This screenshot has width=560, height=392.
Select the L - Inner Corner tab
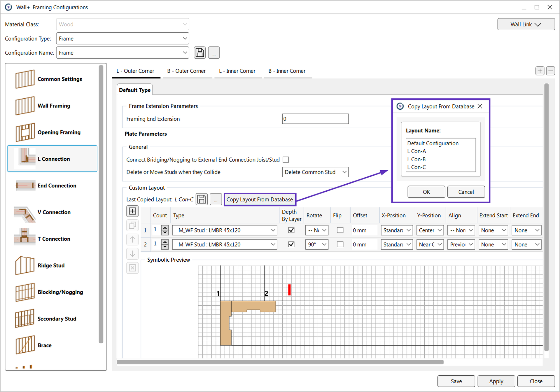(x=237, y=71)
